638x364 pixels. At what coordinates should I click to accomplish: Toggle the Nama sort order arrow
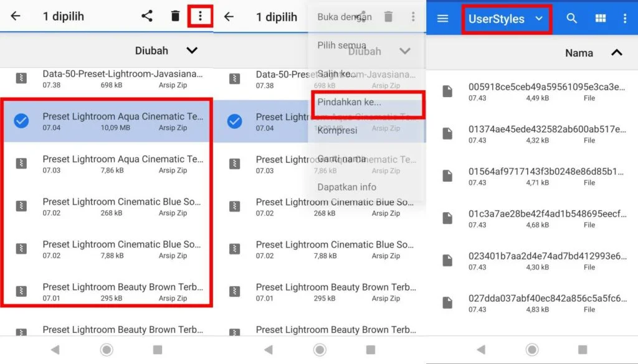coord(616,53)
